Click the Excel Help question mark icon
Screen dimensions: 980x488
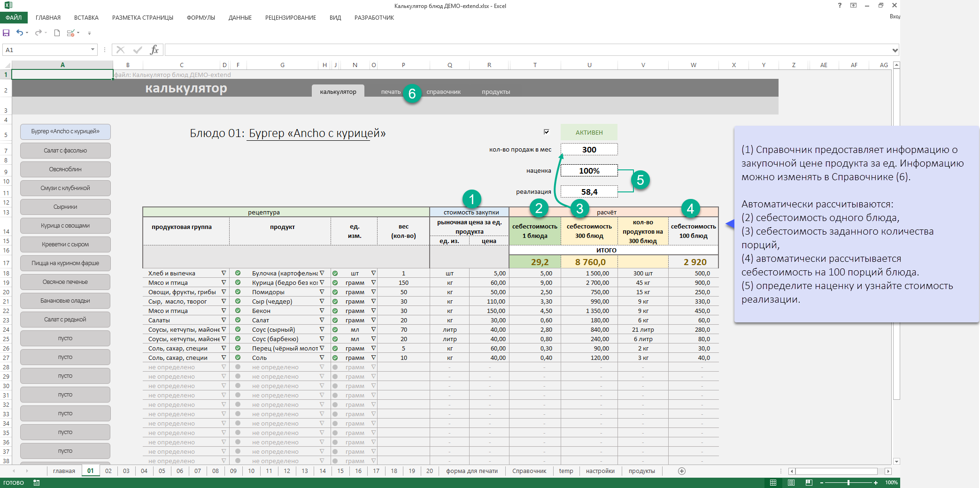(x=840, y=6)
